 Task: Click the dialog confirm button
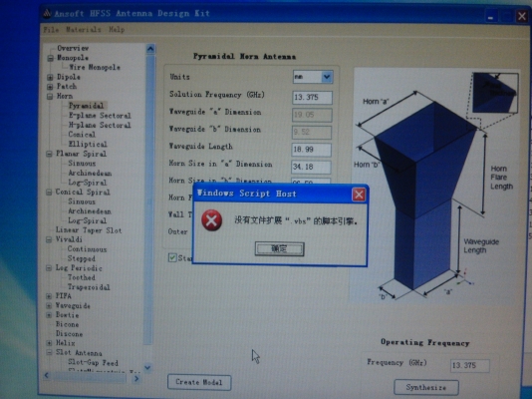point(279,249)
